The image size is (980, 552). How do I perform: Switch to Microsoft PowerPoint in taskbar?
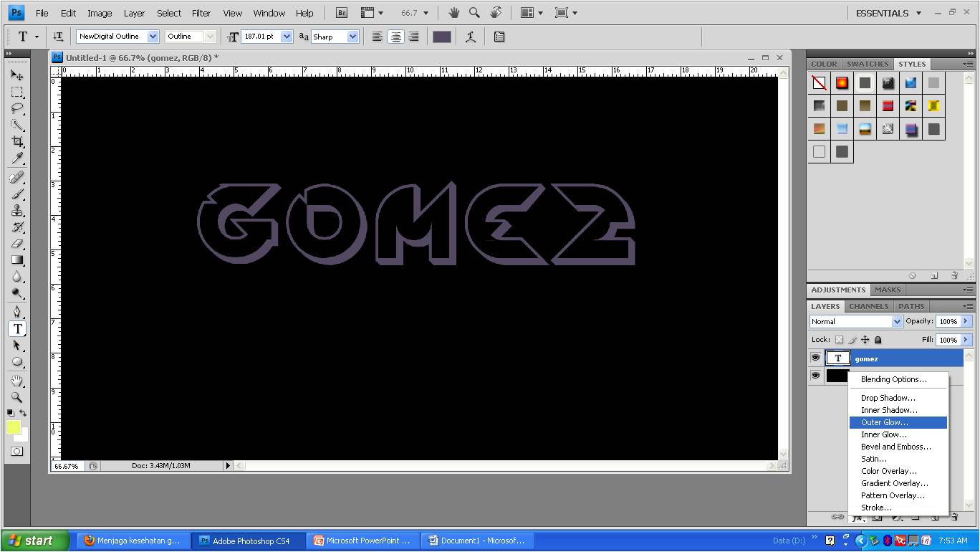[363, 541]
